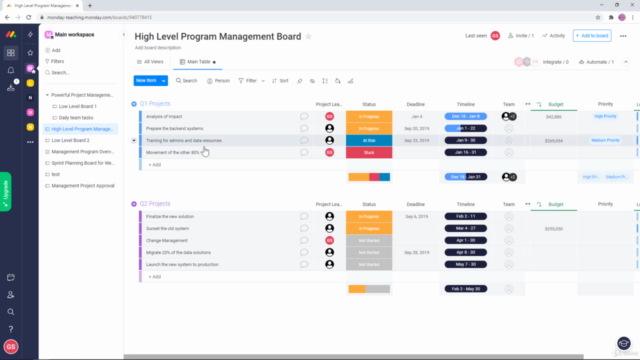The width and height of the screenshot is (640, 360).
Task: Collapse the Q1 Projects group circle
Action: coord(134,104)
